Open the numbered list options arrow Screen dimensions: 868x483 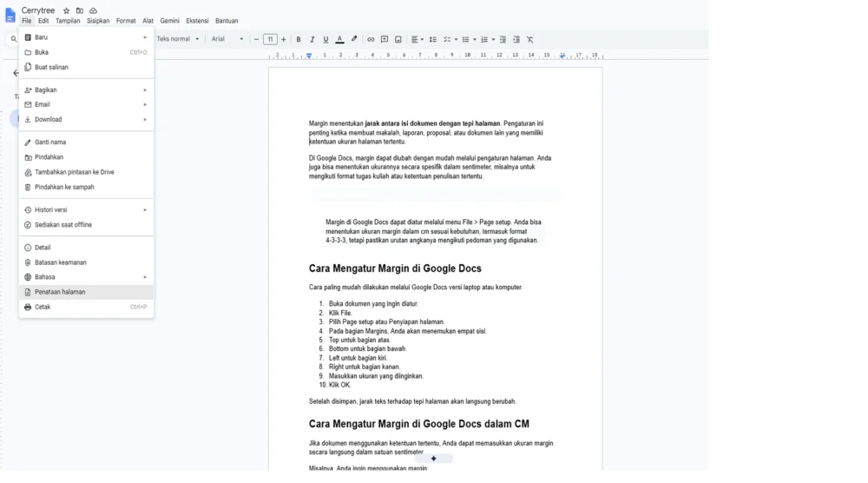click(493, 39)
